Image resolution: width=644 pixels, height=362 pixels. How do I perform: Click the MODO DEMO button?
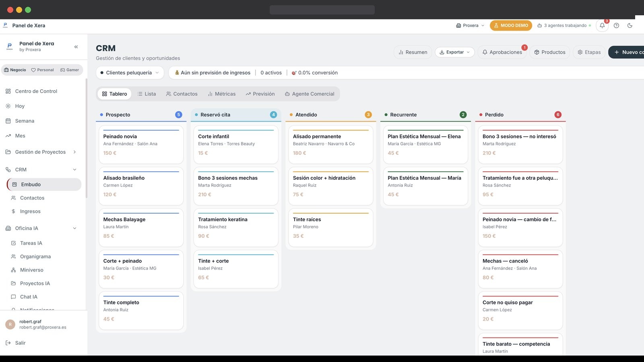click(511, 25)
